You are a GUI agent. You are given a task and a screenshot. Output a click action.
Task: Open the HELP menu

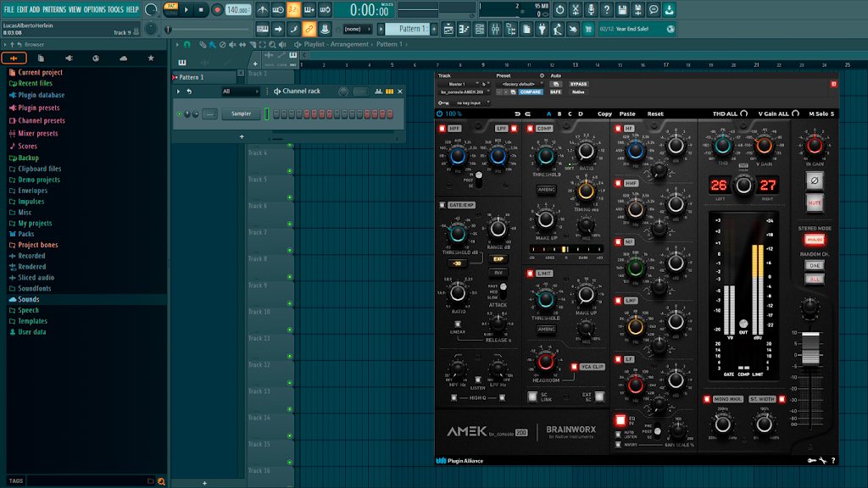tap(132, 9)
